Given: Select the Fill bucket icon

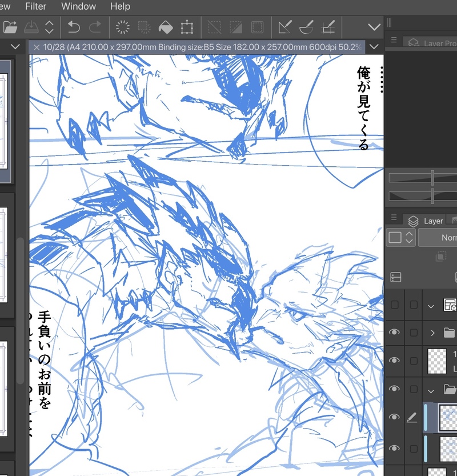Looking at the screenshot, I should 166,27.
